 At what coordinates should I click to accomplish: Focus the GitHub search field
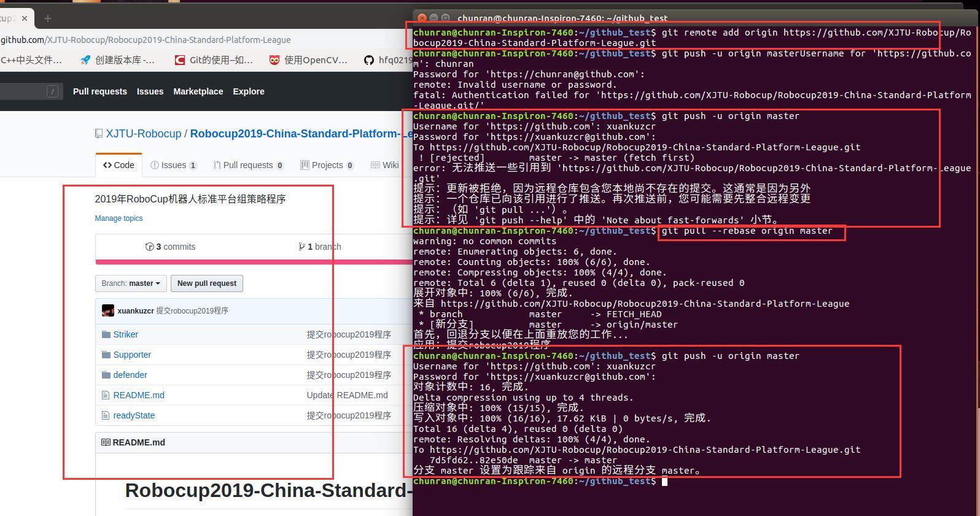31,91
